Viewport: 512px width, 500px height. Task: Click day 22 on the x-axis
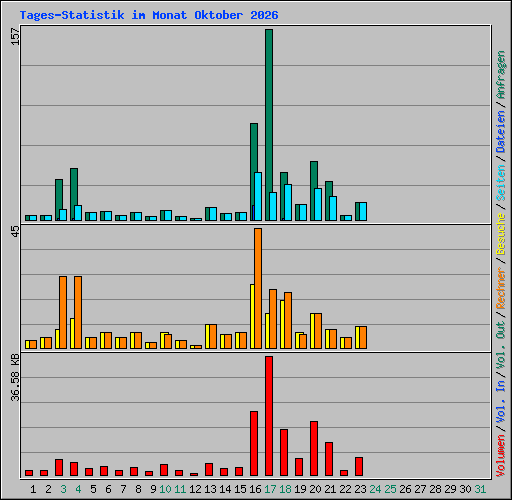click(x=345, y=489)
